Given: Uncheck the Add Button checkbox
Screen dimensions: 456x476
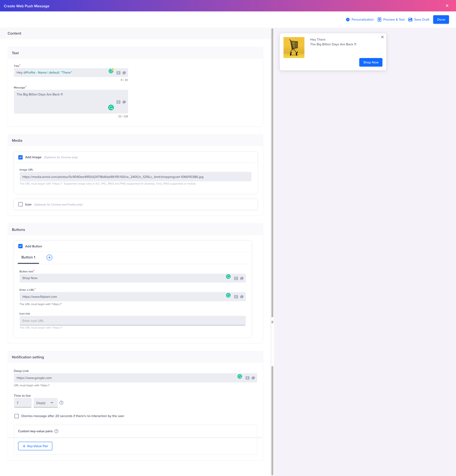Looking at the screenshot, I should [x=20, y=246].
